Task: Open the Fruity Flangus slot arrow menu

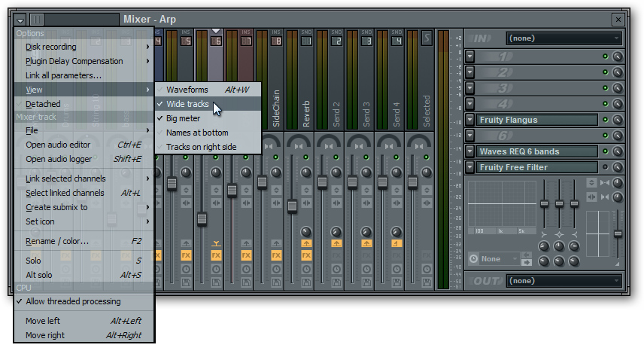Action: coord(469,120)
